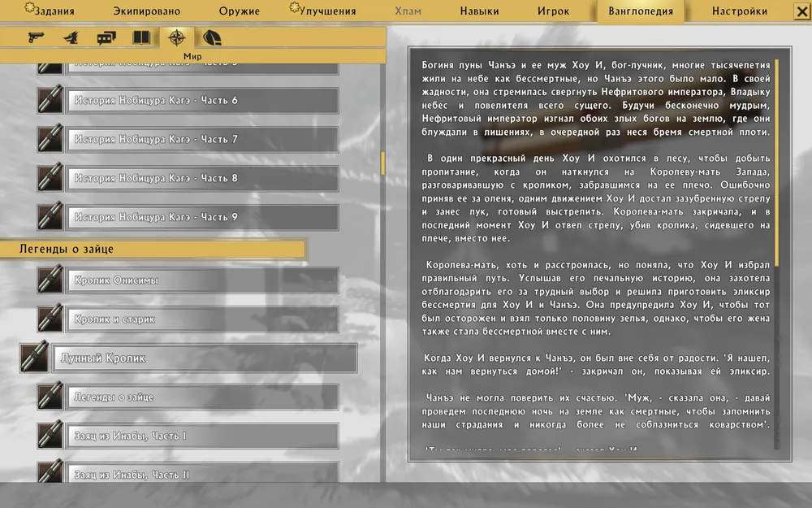Screen dimensions: 812x508
Task: Select the creature enemies category icon
Action: pyautogui.click(x=71, y=37)
